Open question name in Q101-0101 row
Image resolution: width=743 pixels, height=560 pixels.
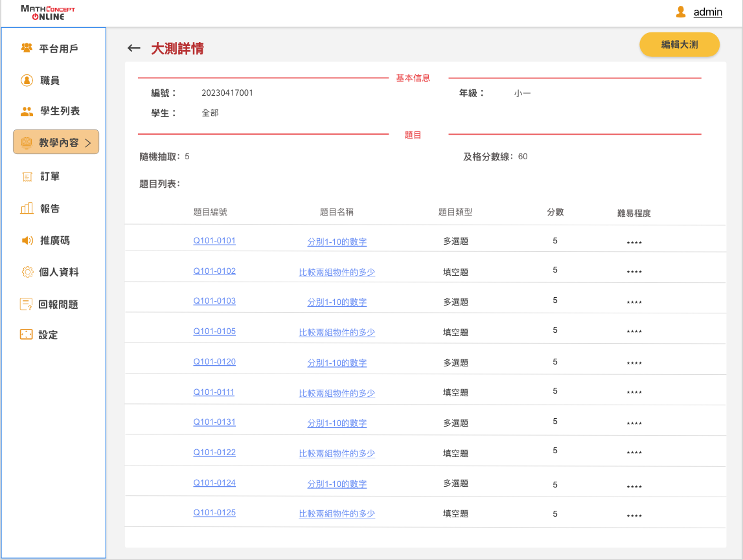(x=337, y=241)
